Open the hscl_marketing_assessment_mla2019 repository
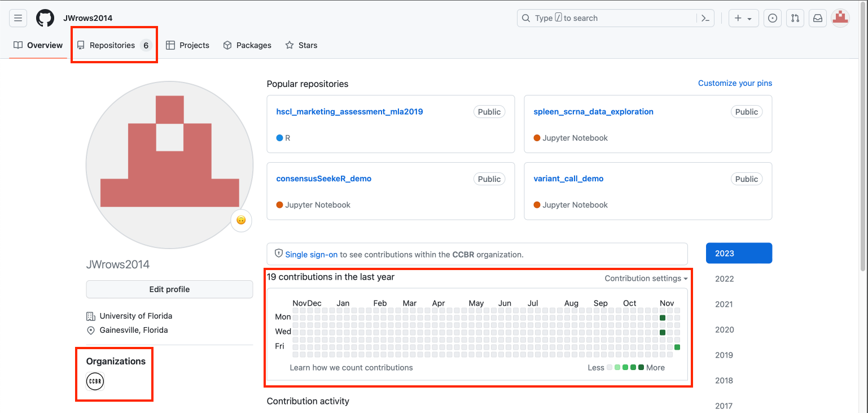Viewport: 868px width, 413px height. 349,112
